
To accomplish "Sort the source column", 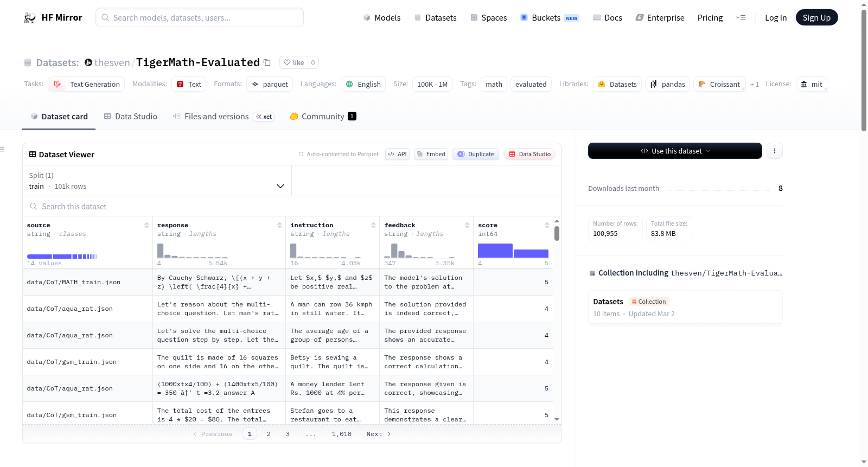I will (x=146, y=225).
